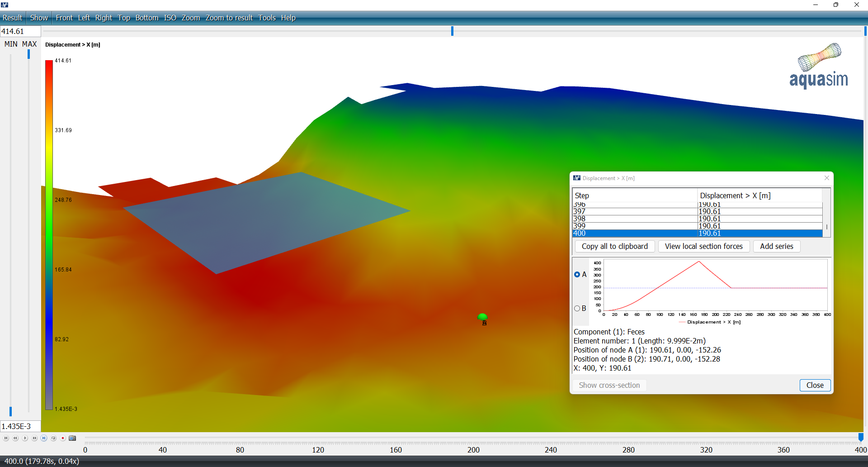Click the Zoom menu item

coord(191,18)
